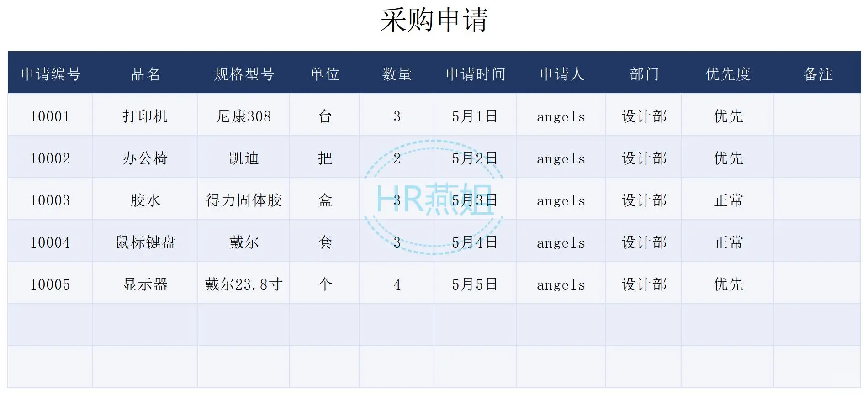Select the 胶水 product cell
Screen dimensions: 868x395
pyautogui.click(x=145, y=199)
